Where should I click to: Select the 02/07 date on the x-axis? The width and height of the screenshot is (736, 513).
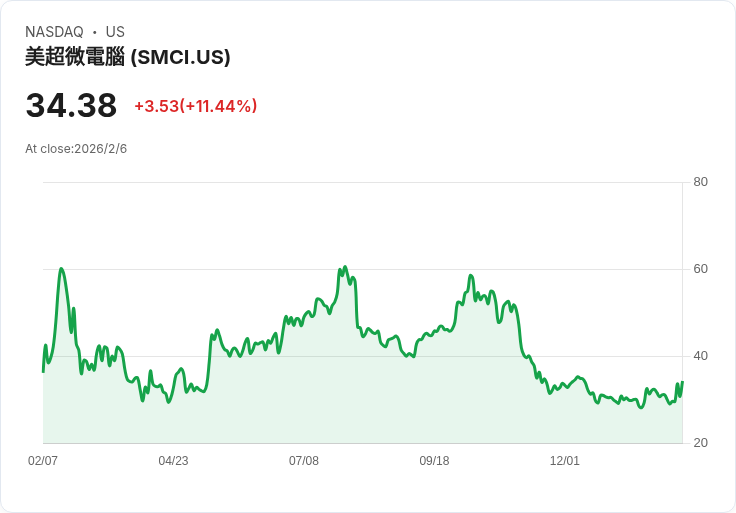[x=43, y=461]
